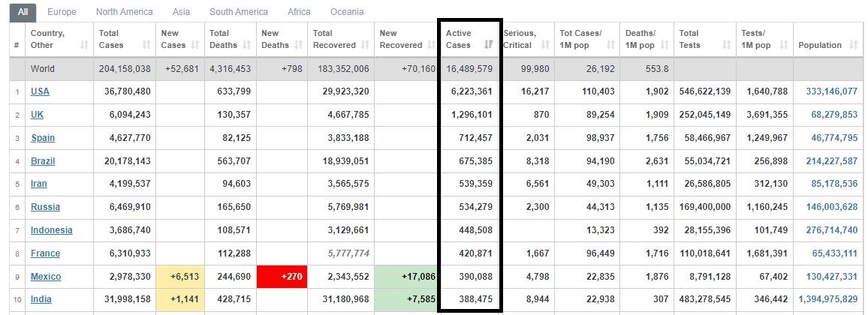Screen dimensions: 868x315
Task: Open India population link 1,394,975,829
Action: click(x=828, y=299)
